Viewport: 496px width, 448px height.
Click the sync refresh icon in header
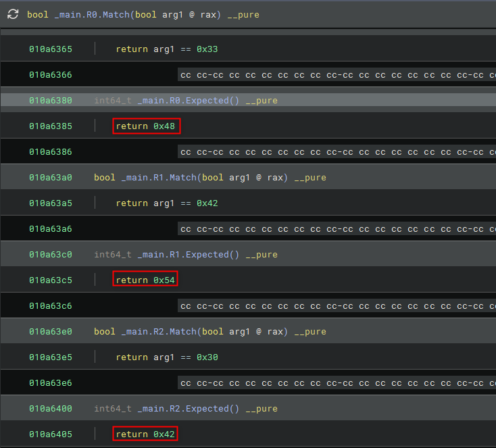13,14
